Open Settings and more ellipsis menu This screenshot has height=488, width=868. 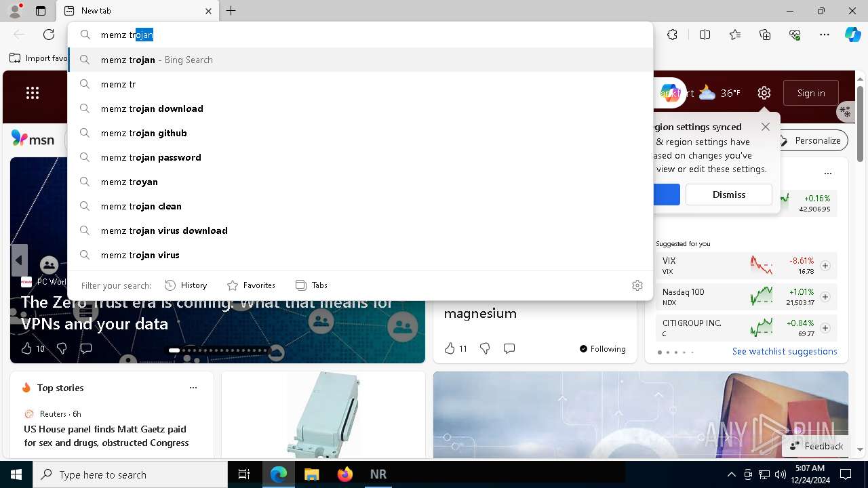(x=825, y=35)
